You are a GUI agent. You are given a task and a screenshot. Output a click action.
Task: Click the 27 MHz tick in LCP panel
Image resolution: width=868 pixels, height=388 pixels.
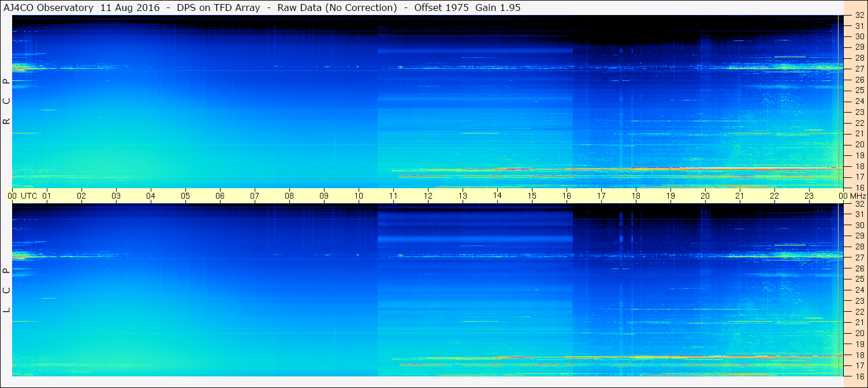(859, 258)
